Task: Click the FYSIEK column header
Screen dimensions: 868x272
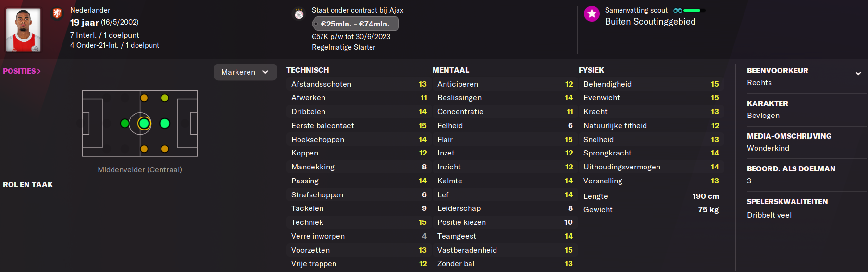Action: pos(591,70)
